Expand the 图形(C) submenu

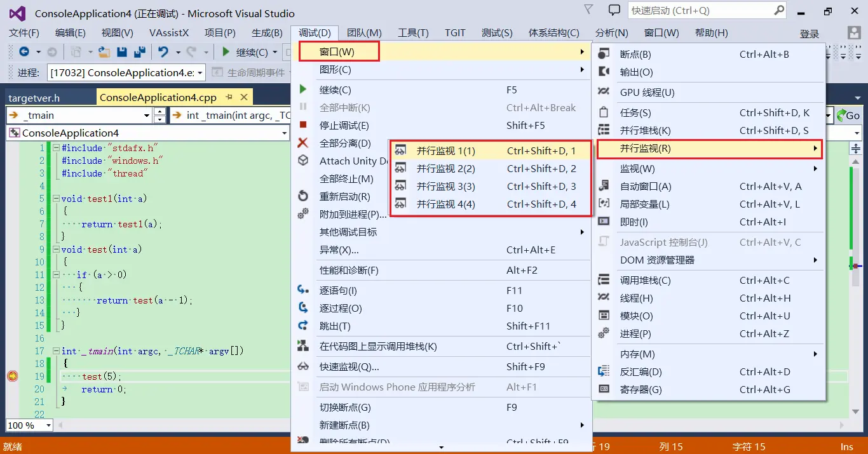coord(441,70)
